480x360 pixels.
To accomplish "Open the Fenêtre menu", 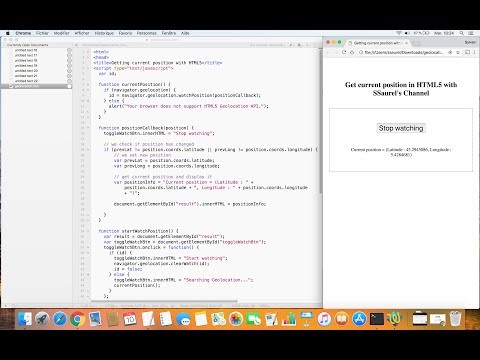I will point(169,33).
